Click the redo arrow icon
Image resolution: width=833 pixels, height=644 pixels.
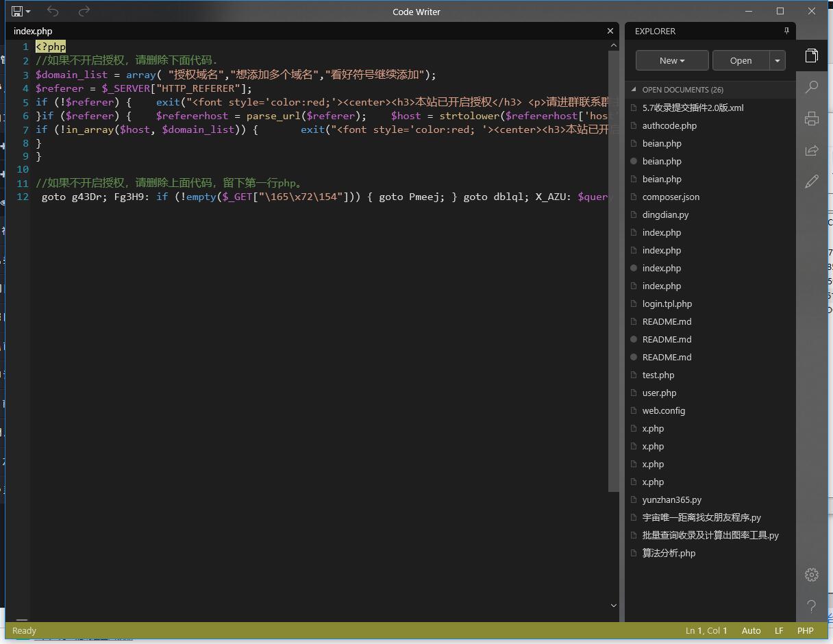coord(84,12)
